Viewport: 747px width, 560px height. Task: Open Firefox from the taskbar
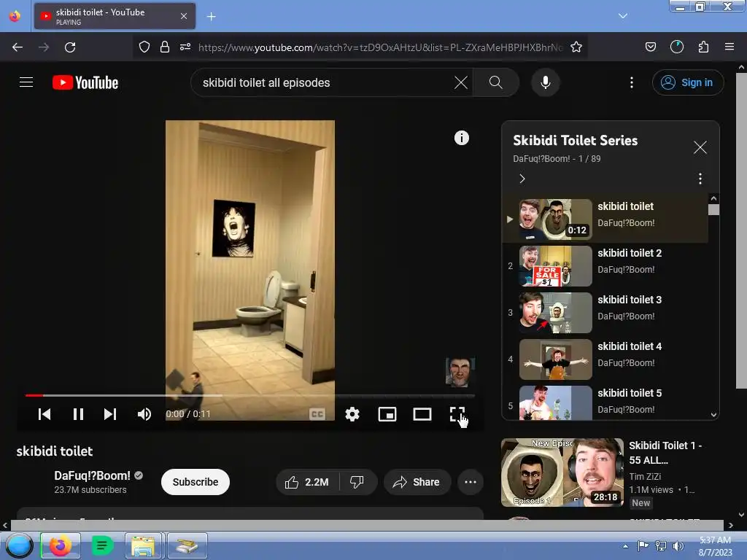pos(61,545)
